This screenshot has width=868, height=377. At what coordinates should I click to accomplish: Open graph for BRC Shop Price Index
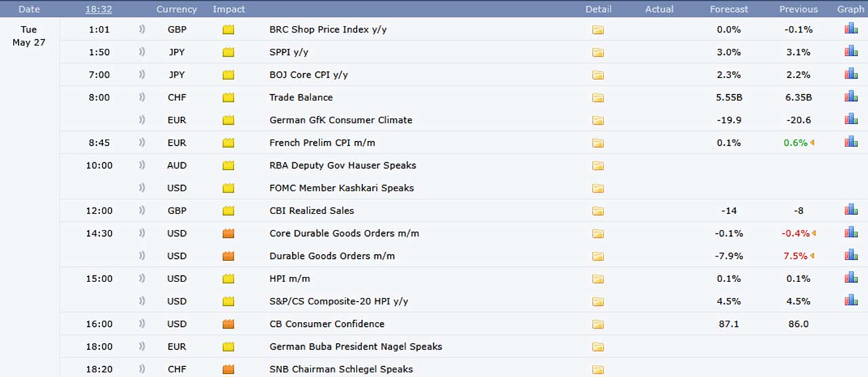pyautogui.click(x=850, y=29)
